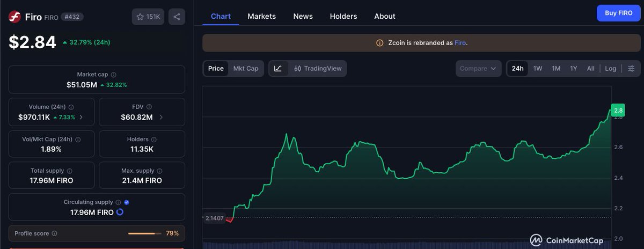Viewport: 644px width, 249px height.
Task: Expand Volume (24h) details chevron
Action: (81, 117)
